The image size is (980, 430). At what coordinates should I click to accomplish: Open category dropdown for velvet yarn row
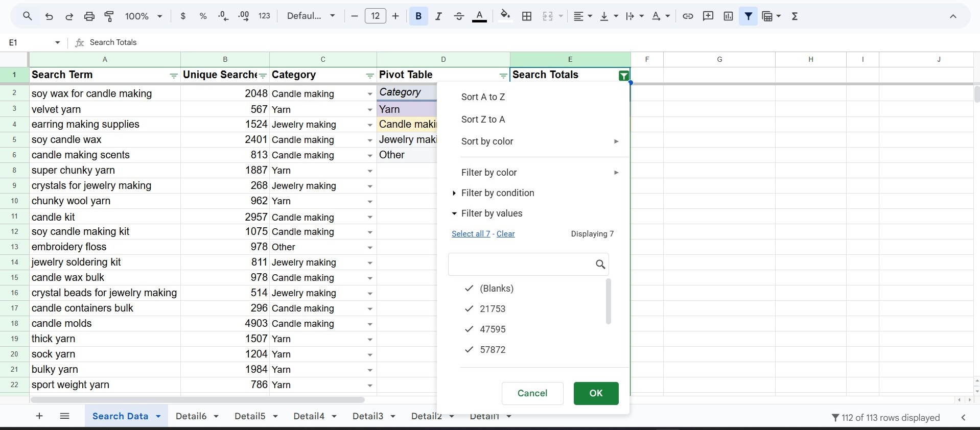point(370,110)
